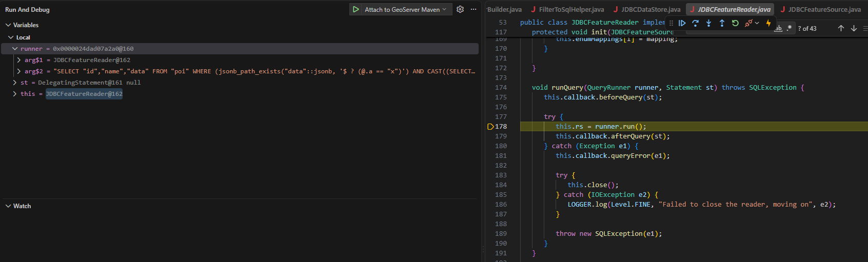Switch to JDBCDataStore.java tab

(647, 9)
